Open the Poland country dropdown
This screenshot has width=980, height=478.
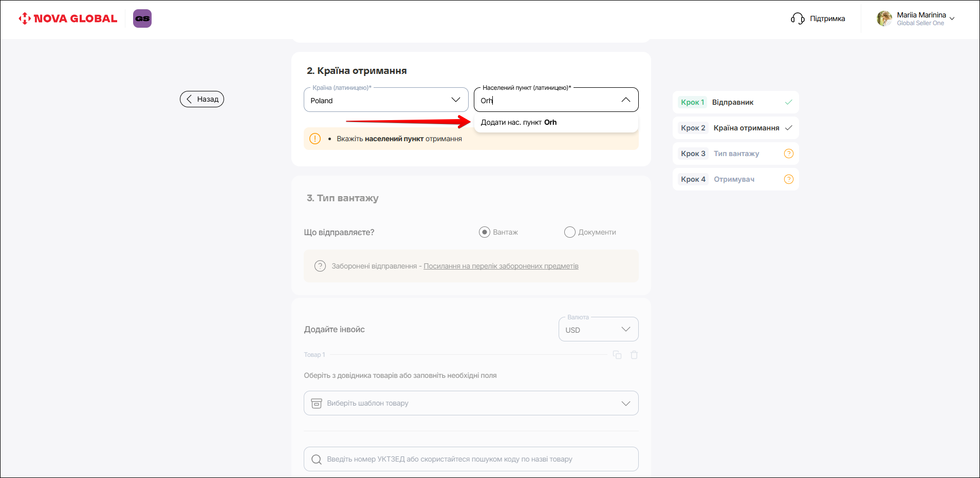386,100
